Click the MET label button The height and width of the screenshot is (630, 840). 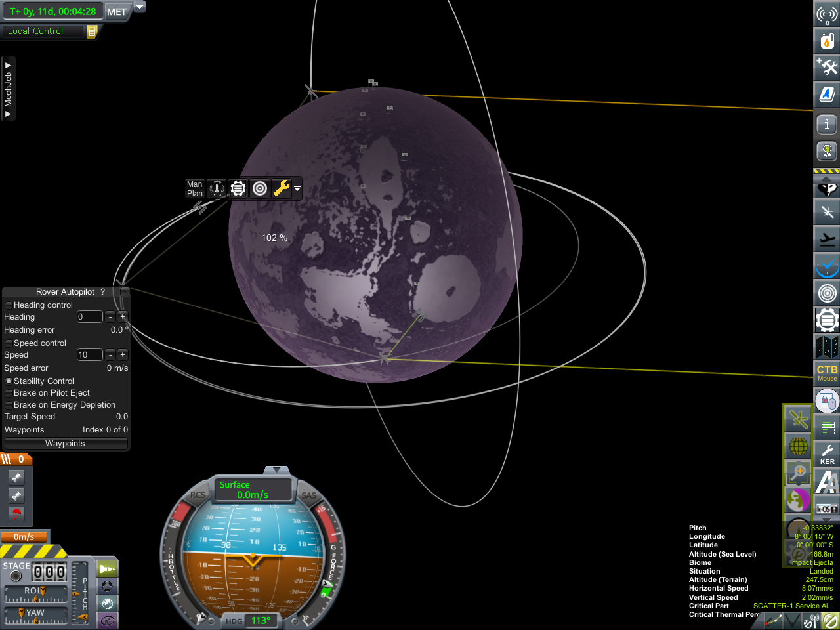point(117,12)
